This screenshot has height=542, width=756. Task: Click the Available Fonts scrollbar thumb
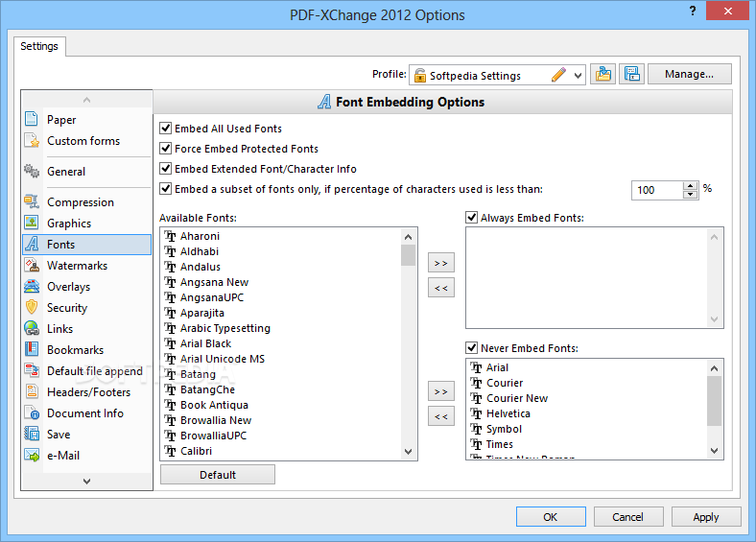(408, 255)
